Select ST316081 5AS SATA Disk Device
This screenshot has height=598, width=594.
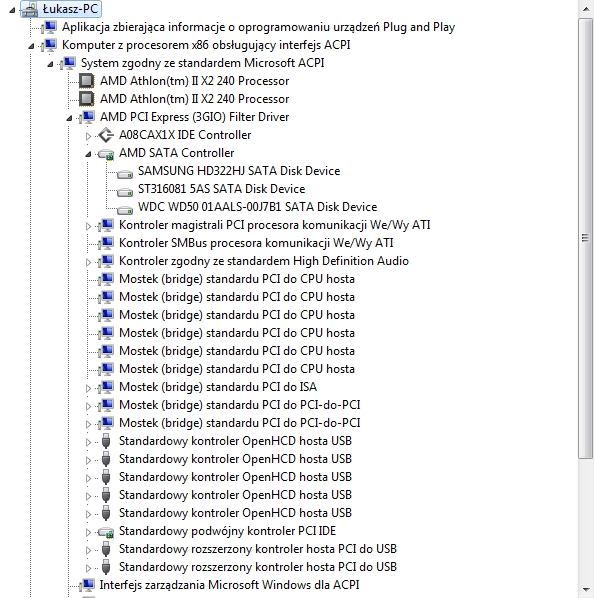click(x=221, y=189)
